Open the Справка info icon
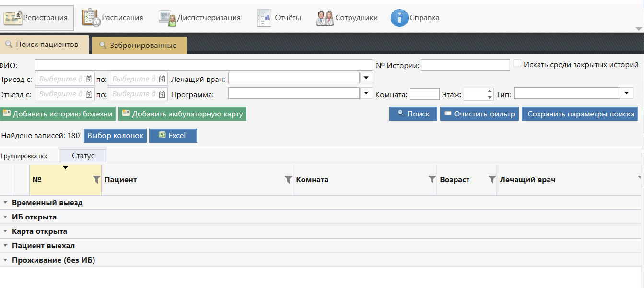Screen dimensions: 644x288 399,18
